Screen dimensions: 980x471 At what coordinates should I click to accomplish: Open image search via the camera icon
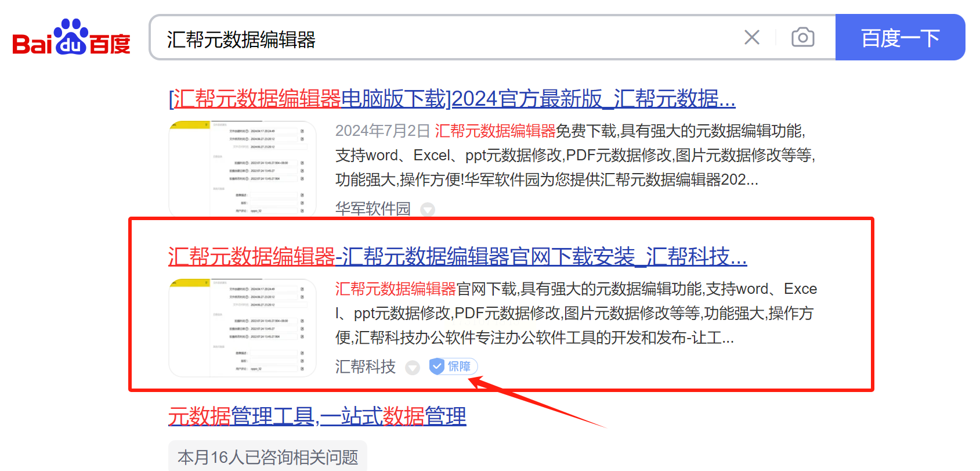pos(803,38)
